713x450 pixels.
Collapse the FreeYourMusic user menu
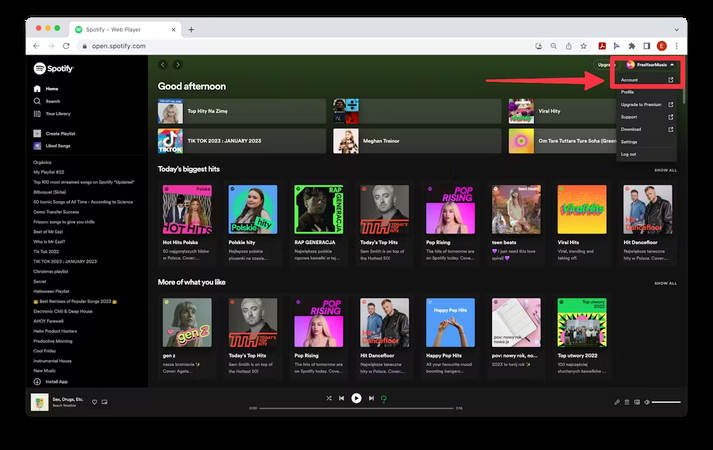[650, 65]
